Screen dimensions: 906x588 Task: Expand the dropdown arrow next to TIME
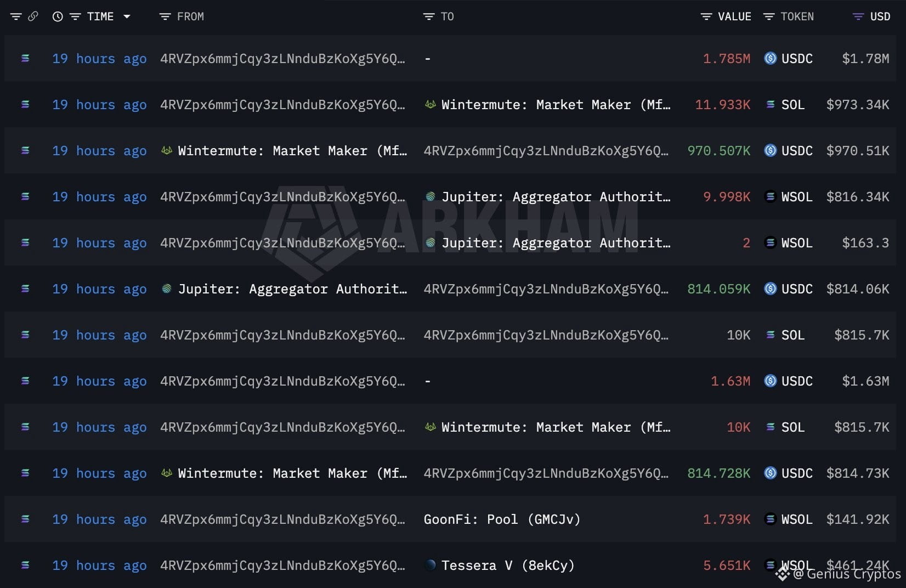coord(127,16)
